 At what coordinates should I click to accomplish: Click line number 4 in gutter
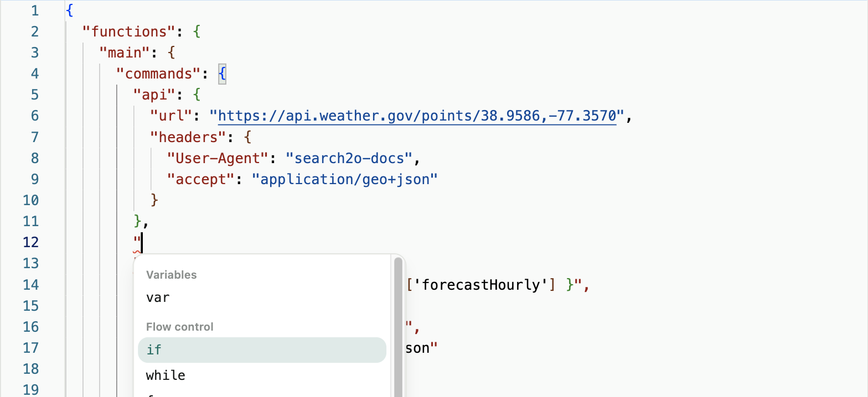pyautogui.click(x=35, y=74)
